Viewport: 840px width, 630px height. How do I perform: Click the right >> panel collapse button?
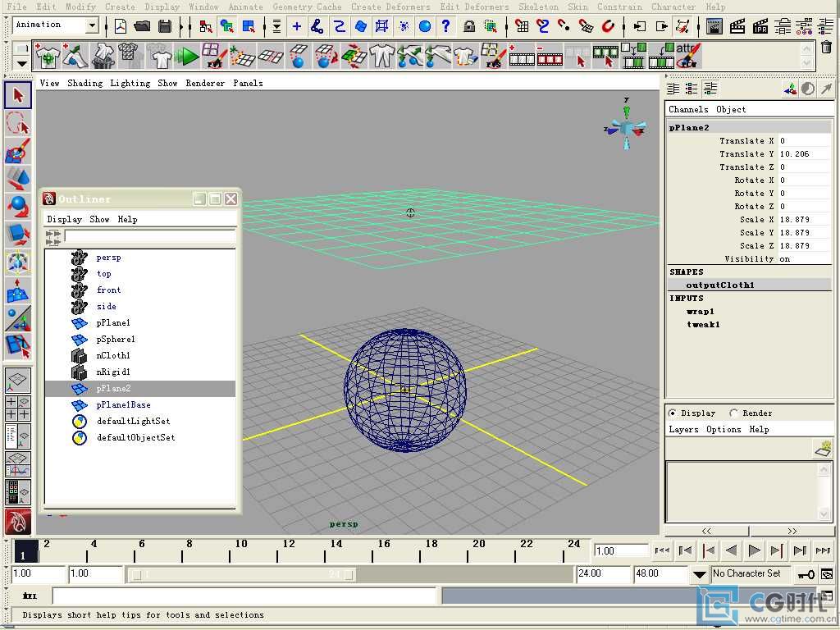(792, 531)
